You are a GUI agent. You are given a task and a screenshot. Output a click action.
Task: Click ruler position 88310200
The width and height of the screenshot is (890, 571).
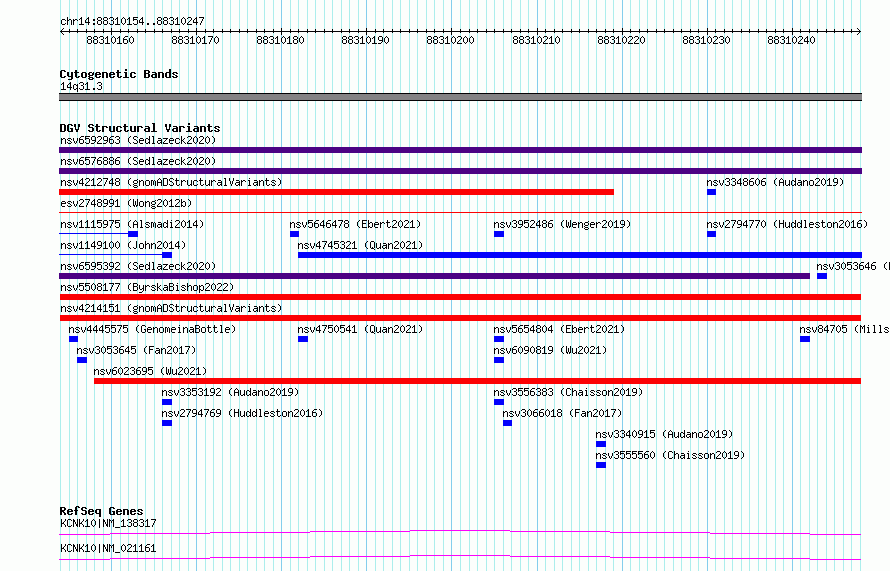[x=451, y=40]
